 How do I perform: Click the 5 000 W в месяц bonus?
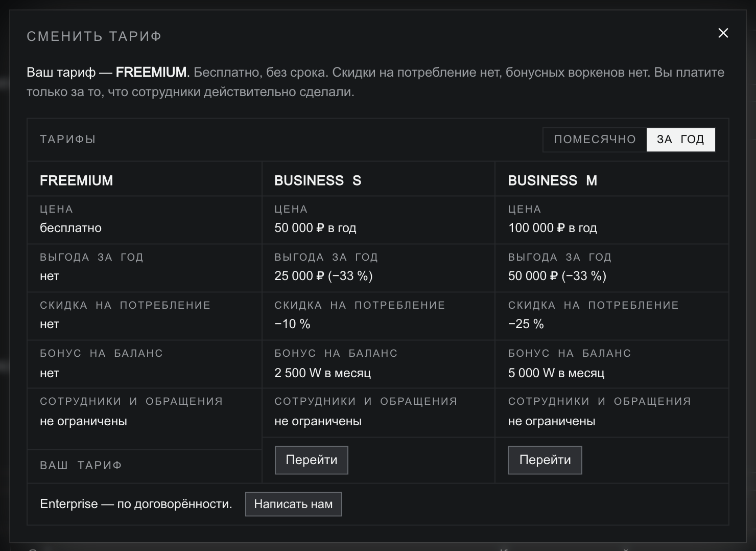tap(556, 373)
